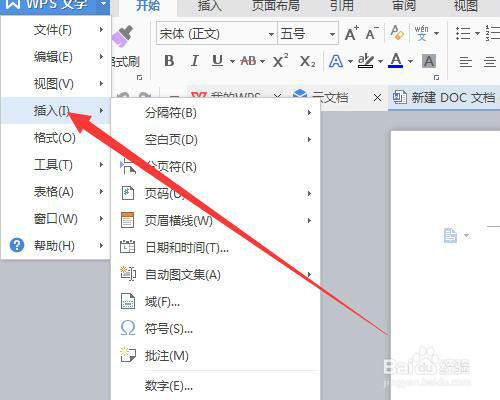
Task: Click the Clear formatting eraser icon
Action: point(397,33)
